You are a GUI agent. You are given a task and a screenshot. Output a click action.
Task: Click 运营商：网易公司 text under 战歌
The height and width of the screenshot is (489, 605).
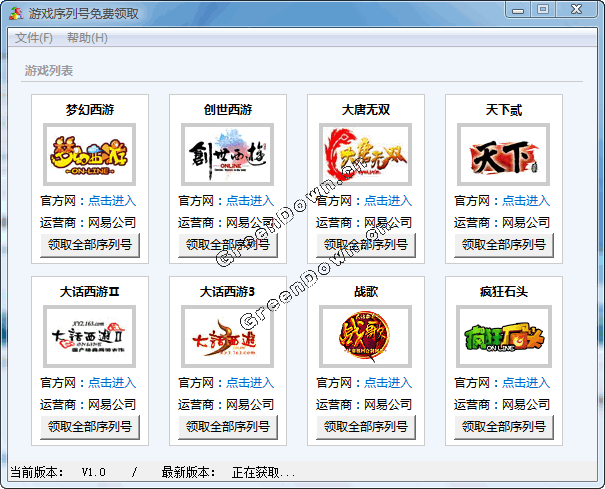tap(364, 405)
